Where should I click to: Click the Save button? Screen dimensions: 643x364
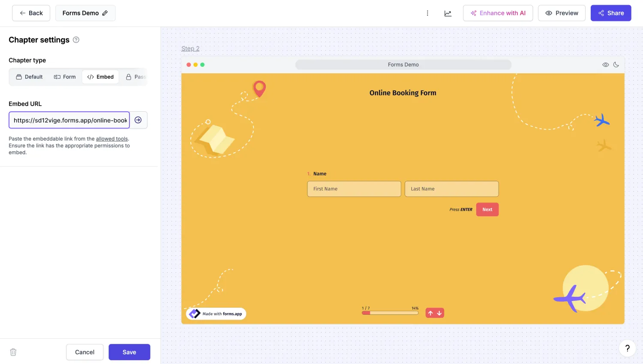tap(129, 352)
